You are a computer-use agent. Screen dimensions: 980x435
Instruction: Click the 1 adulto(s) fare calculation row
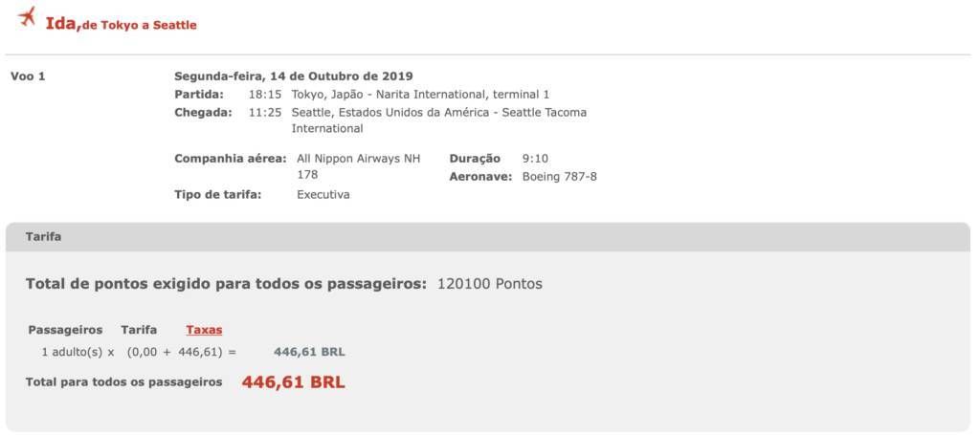coord(193,352)
